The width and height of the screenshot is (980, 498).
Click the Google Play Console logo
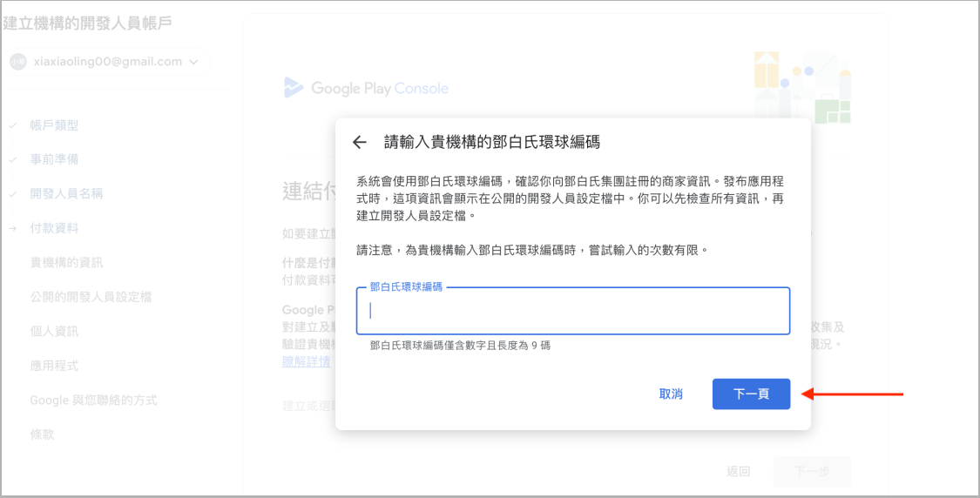[366, 88]
